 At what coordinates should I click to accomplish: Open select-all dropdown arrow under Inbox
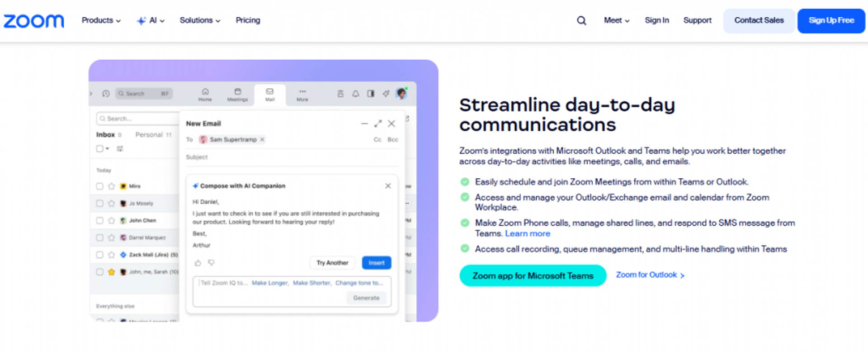108,148
